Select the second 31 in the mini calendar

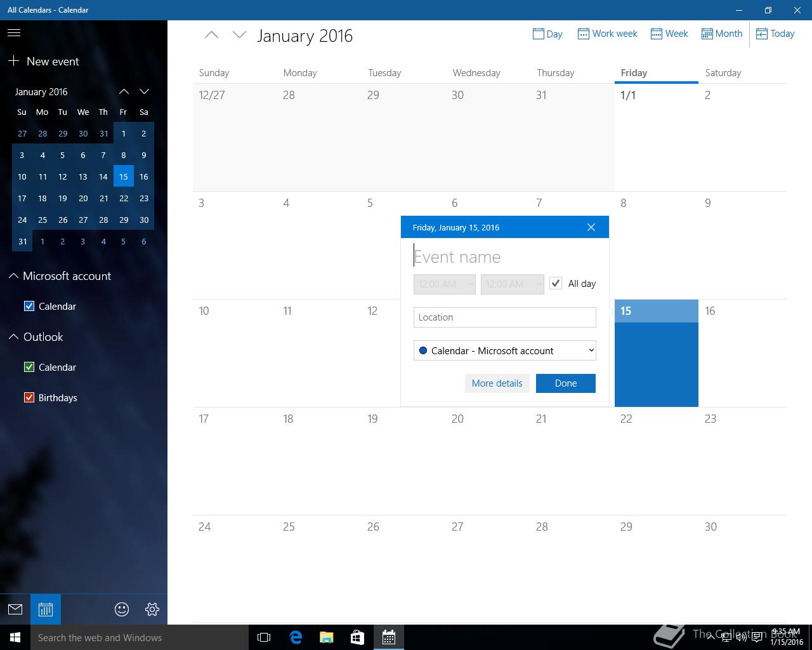point(22,241)
